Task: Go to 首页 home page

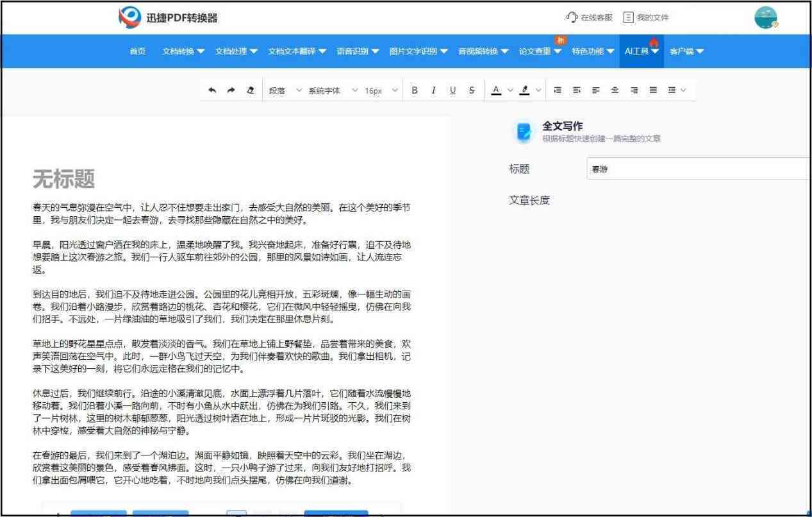Action: click(x=137, y=51)
